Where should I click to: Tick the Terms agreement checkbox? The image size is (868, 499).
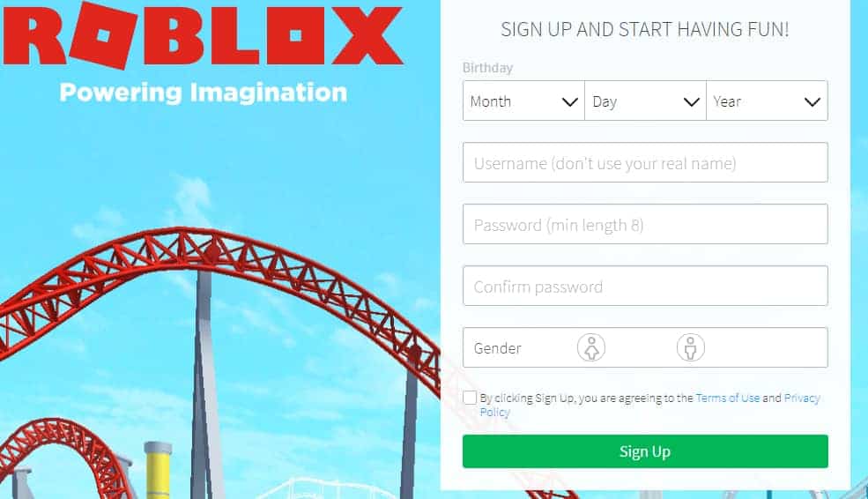pos(470,398)
